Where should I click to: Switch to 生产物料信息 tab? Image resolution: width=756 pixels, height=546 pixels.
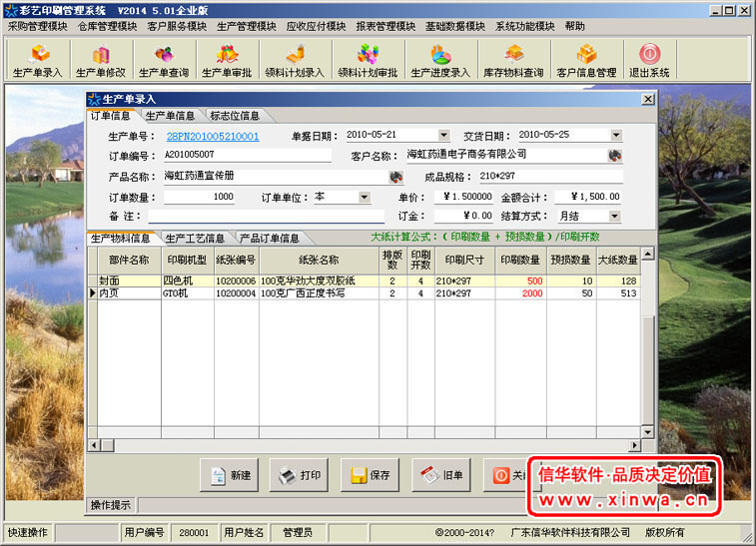[x=120, y=238]
